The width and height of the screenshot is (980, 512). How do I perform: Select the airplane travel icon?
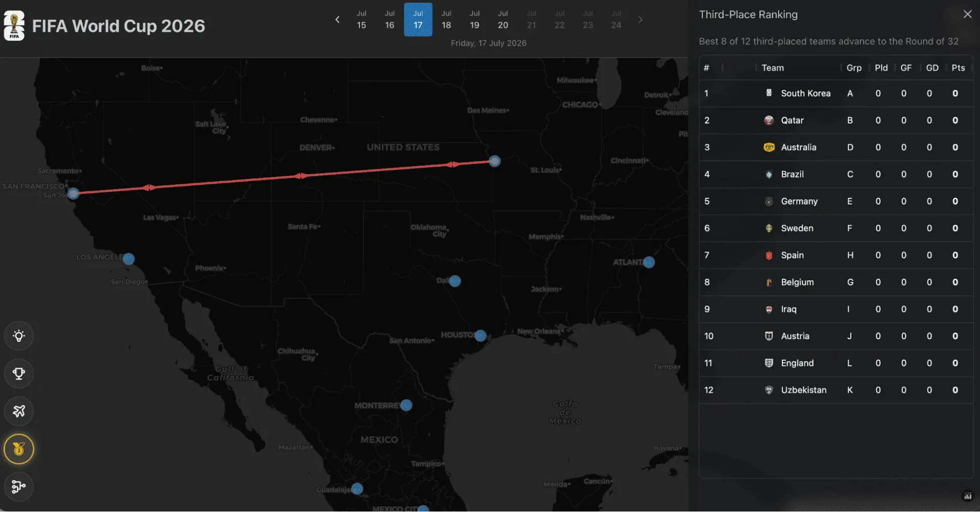coord(19,411)
